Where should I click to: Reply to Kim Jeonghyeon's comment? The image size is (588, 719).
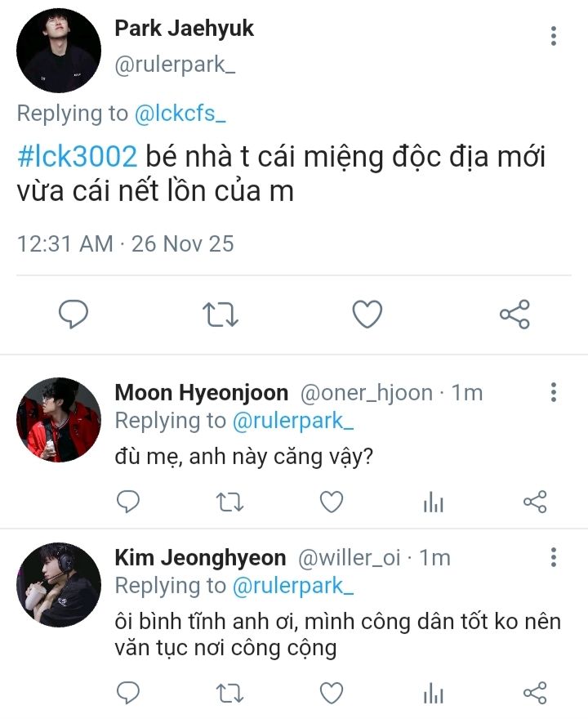tap(128, 694)
